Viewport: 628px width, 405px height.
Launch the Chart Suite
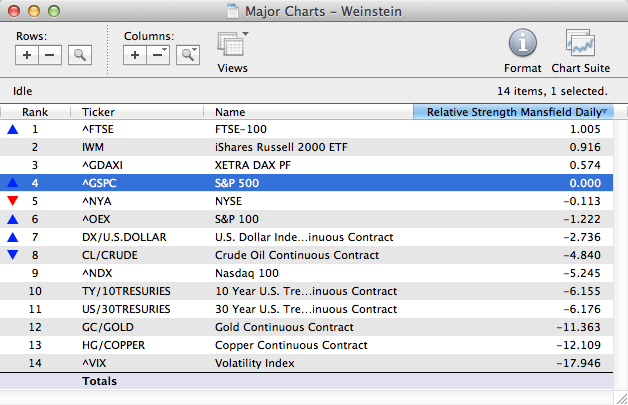[x=580, y=45]
